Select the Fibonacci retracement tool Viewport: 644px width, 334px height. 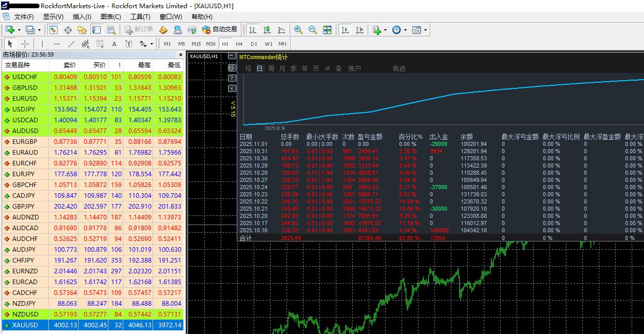[100, 44]
